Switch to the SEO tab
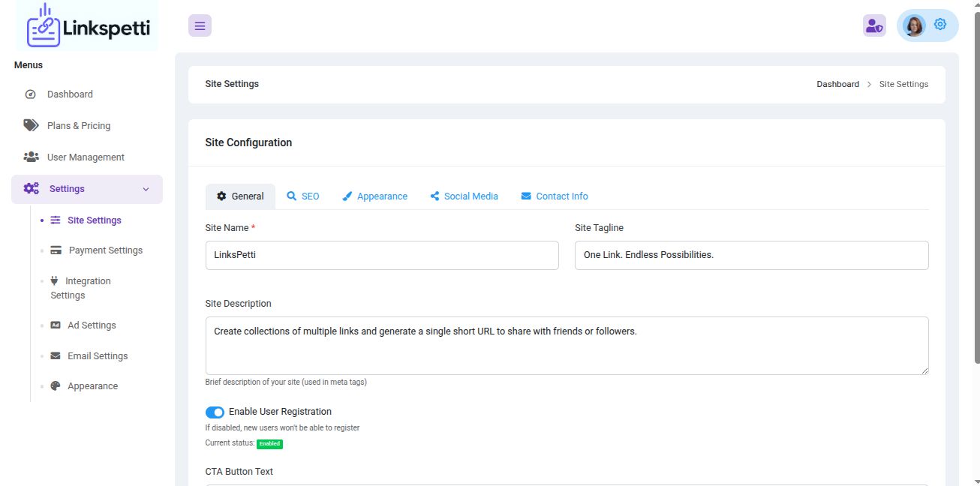 303,196
